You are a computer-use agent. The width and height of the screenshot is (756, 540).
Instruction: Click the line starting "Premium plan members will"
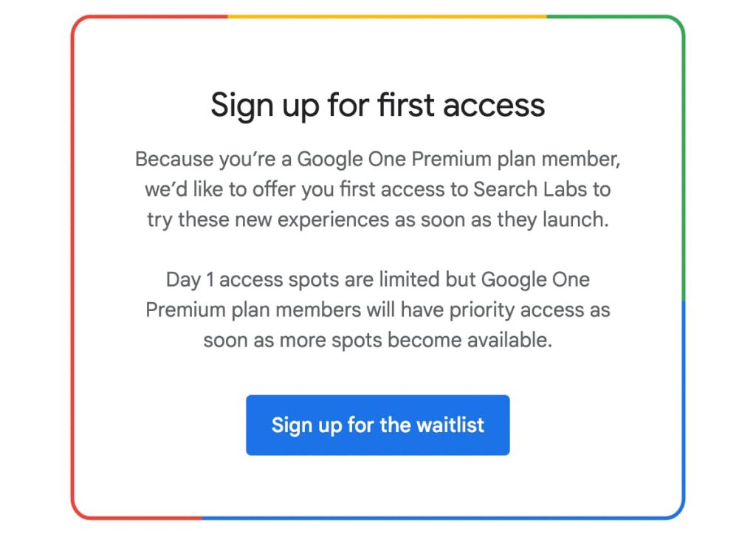[377, 310]
